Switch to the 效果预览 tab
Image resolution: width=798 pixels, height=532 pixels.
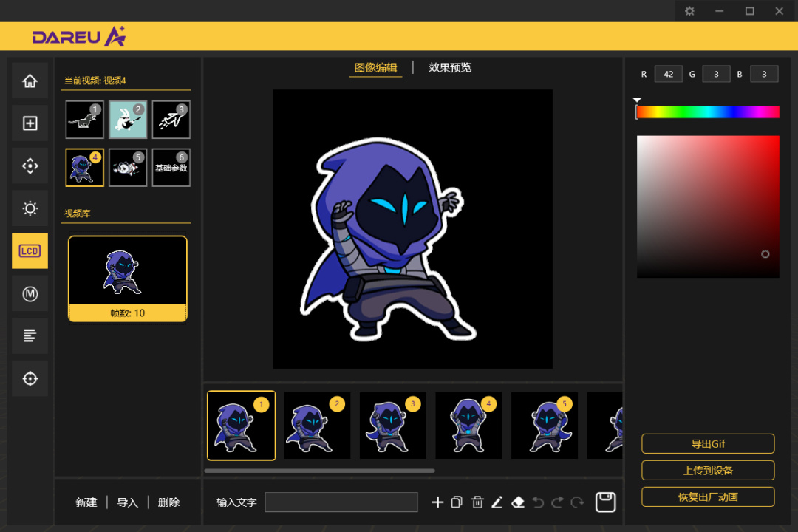point(450,68)
